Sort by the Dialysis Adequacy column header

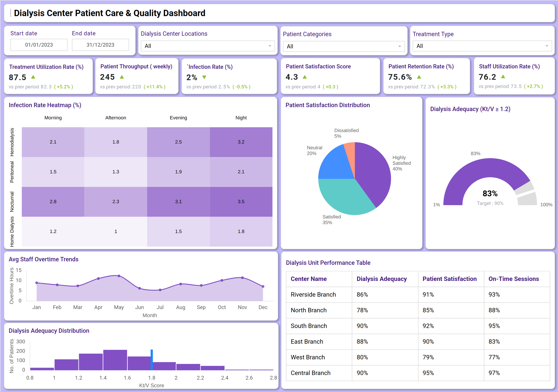[x=382, y=279]
